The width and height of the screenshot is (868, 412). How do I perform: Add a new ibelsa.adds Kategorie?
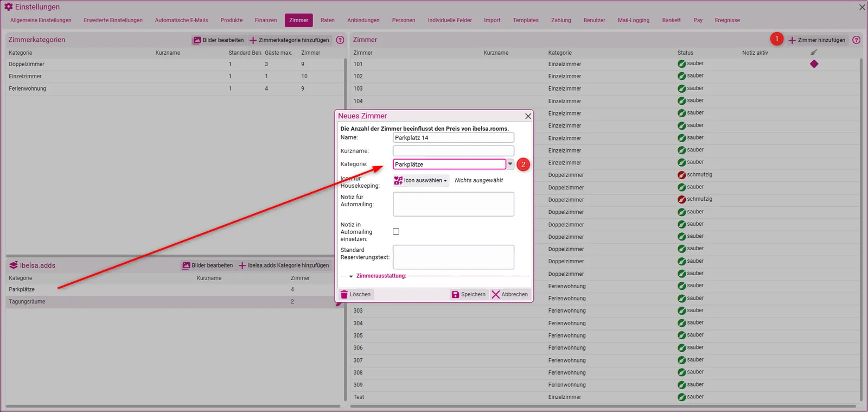[x=284, y=265]
